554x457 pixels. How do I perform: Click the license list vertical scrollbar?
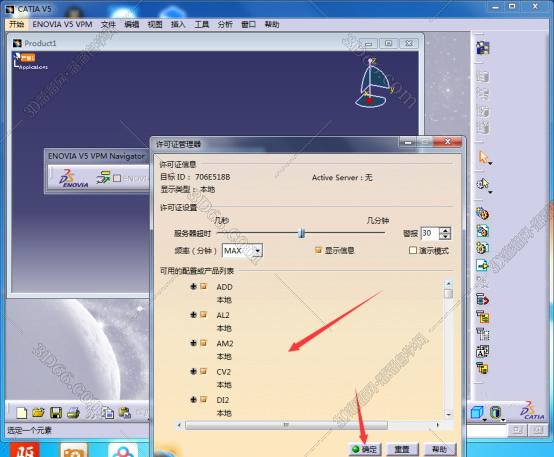[x=448, y=348]
